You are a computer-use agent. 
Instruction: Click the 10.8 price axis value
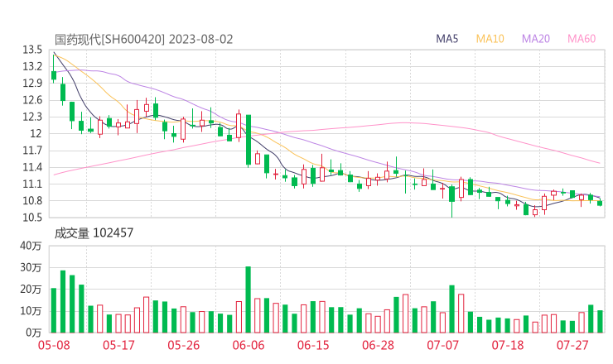click(x=32, y=201)
